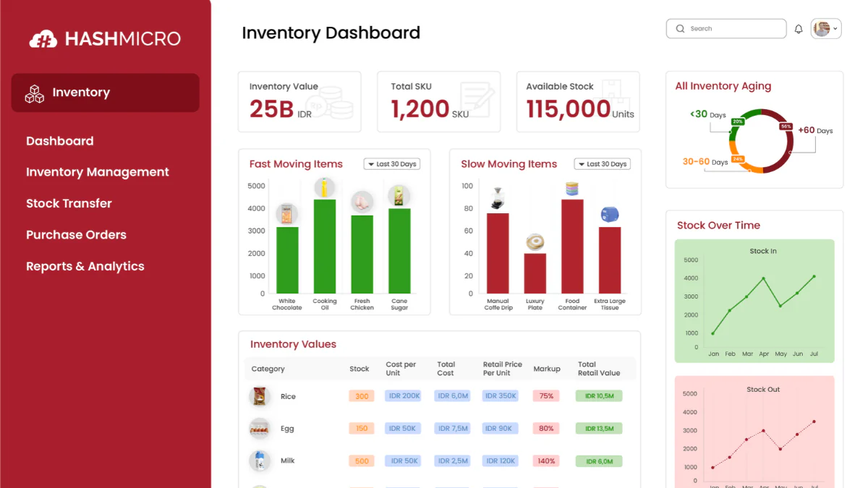The width and height of the screenshot is (868, 488).
Task: Open Purchase Orders menu item
Action: pos(76,235)
